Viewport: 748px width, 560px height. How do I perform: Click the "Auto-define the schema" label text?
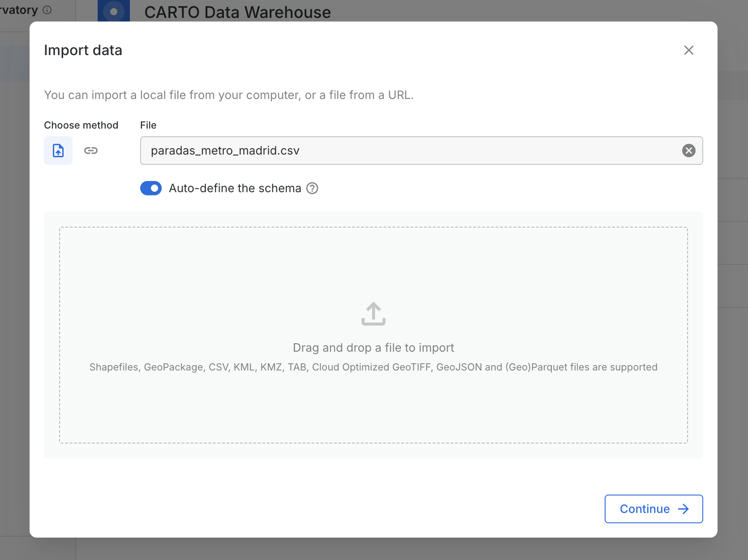tap(235, 188)
